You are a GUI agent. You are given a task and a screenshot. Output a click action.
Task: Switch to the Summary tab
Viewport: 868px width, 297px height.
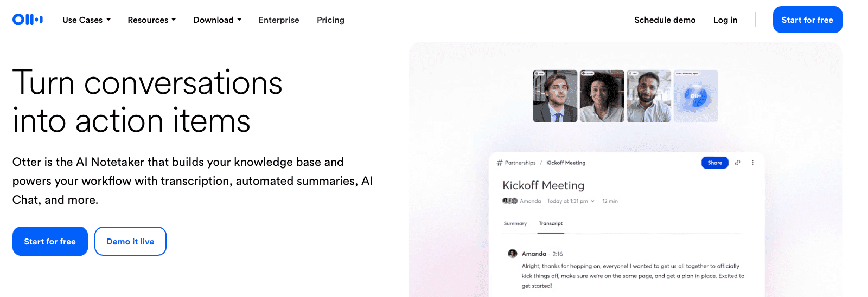[x=515, y=223]
